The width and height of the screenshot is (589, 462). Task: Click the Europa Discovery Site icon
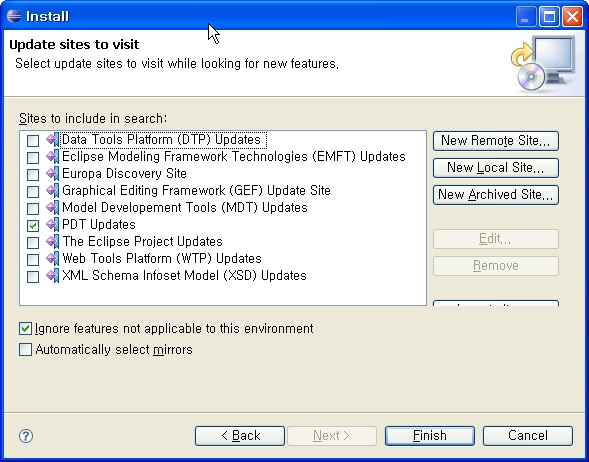click(x=53, y=174)
